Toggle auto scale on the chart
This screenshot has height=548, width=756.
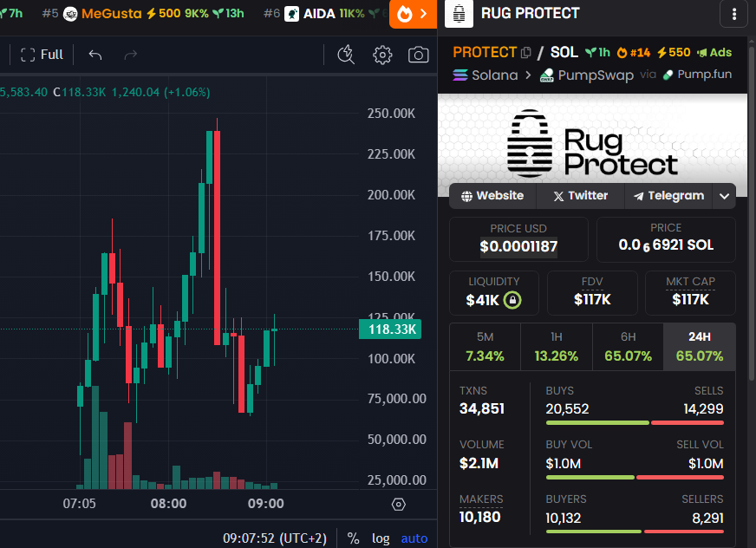click(x=414, y=538)
